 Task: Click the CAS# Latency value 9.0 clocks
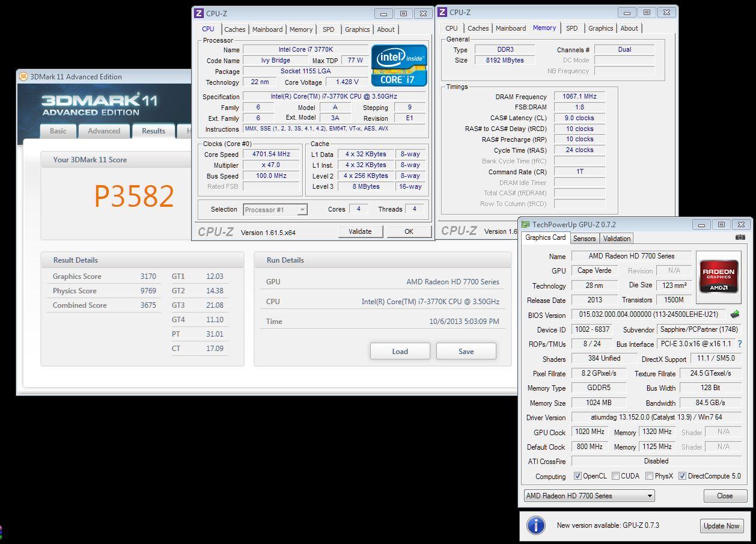pyautogui.click(x=579, y=118)
